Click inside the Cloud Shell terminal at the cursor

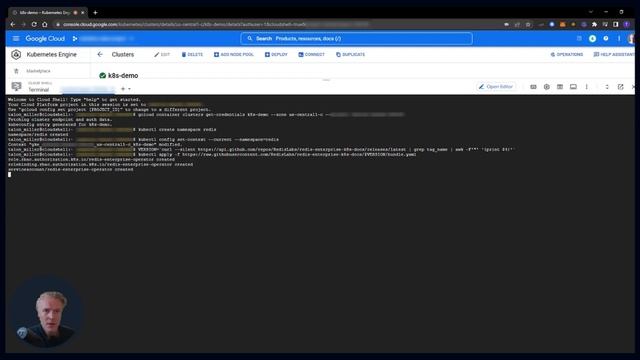9,174
